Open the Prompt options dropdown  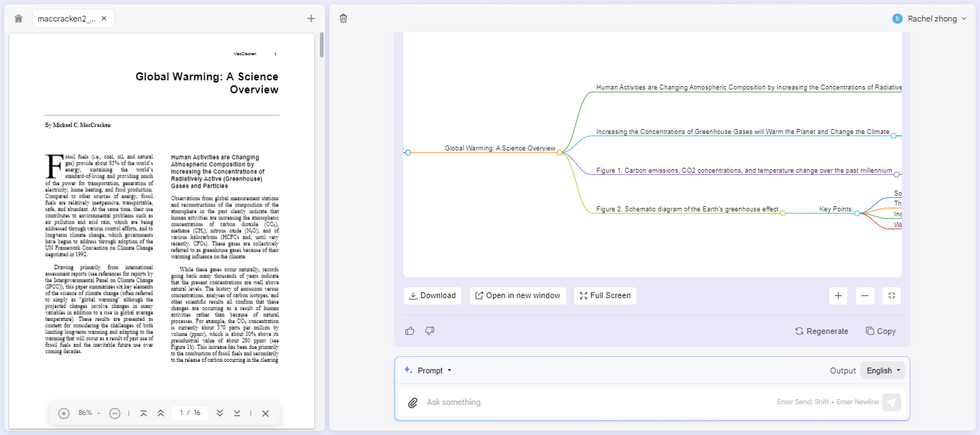[429, 370]
